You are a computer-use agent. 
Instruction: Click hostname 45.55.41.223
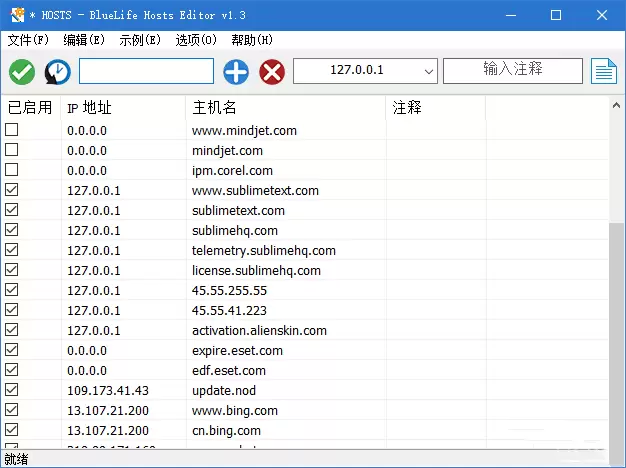(229, 310)
